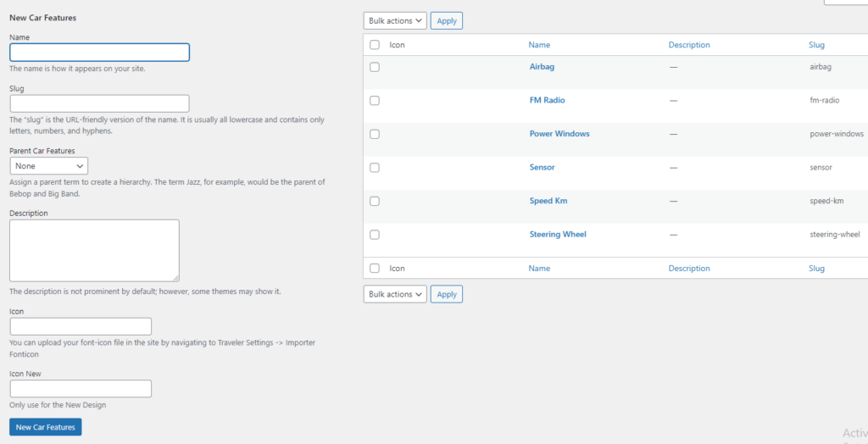The image size is (868, 444).
Task: Toggle the select-all checkbox in table header
Action: point(375,45)
